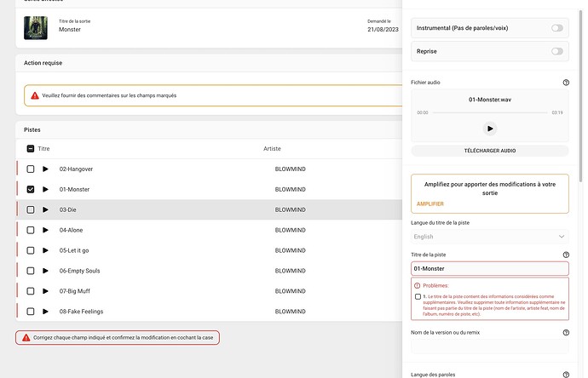The height and width of the screenshot is (378, 588).
Task: Click the Titre column header
Action: [x=43, y=149]
